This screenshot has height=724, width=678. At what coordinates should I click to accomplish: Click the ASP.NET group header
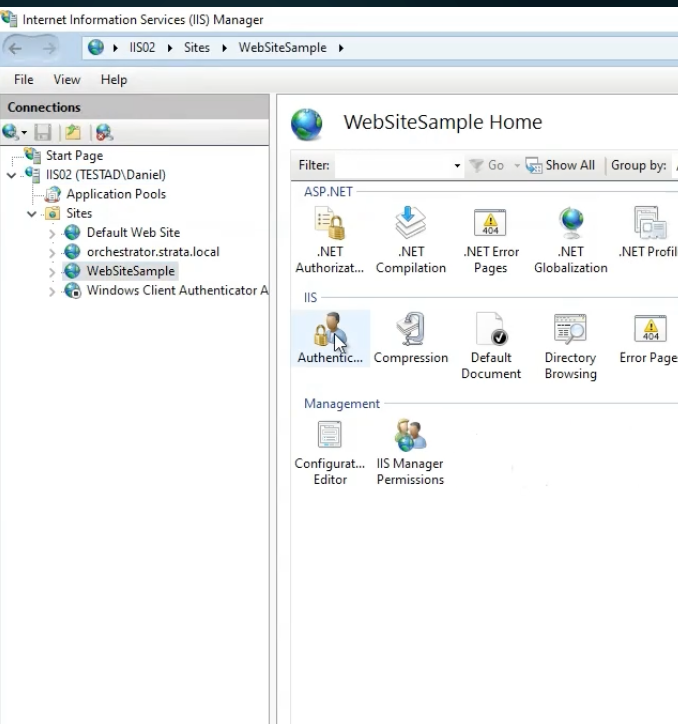click(x=328, y=192)
